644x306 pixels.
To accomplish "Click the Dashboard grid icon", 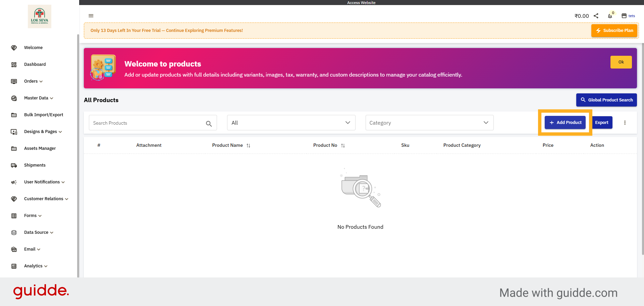I will coord(14,64).
